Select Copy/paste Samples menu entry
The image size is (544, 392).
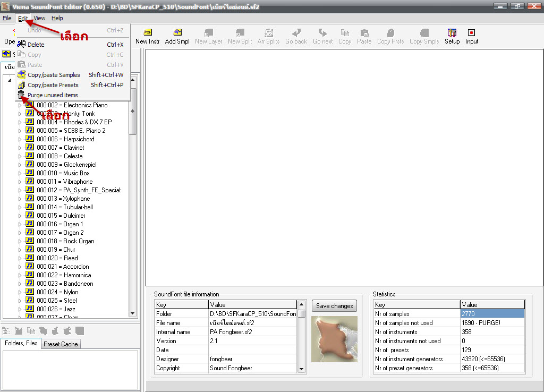[x=54, y=75]
